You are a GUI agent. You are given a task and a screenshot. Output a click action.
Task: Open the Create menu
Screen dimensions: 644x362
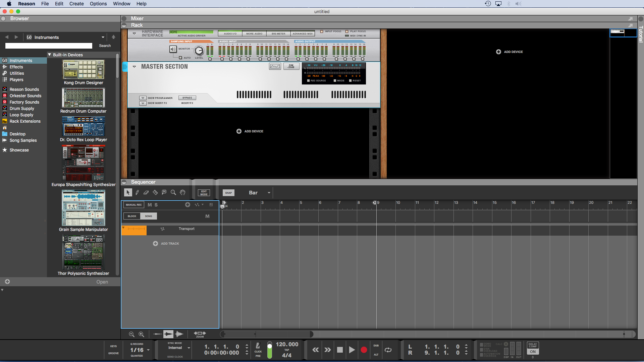pyautogui.click(x=76, y=4)
